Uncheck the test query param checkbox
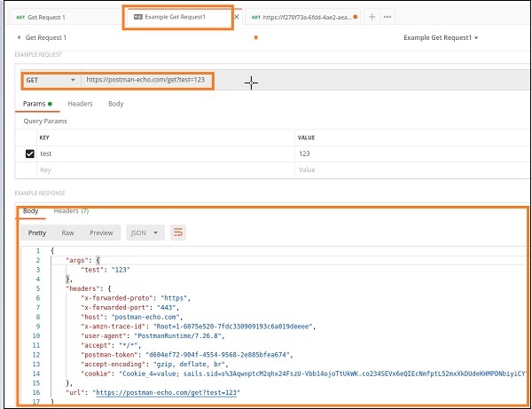This screenshot has height=409, width=532. (29, 153)
